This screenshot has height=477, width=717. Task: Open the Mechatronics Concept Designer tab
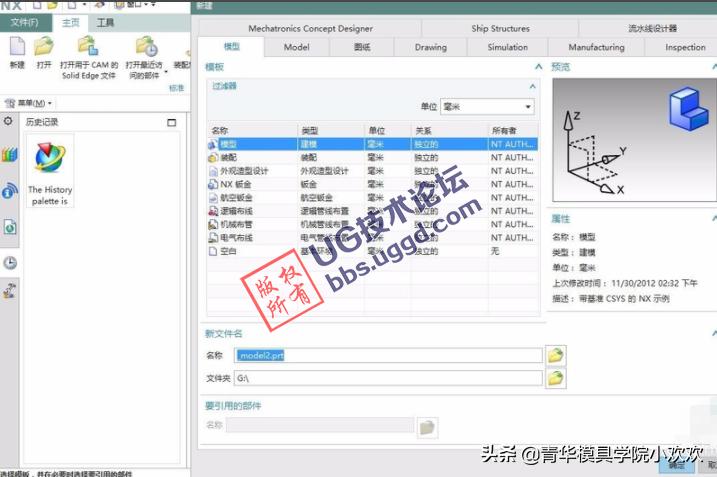[x=310, y=28]
